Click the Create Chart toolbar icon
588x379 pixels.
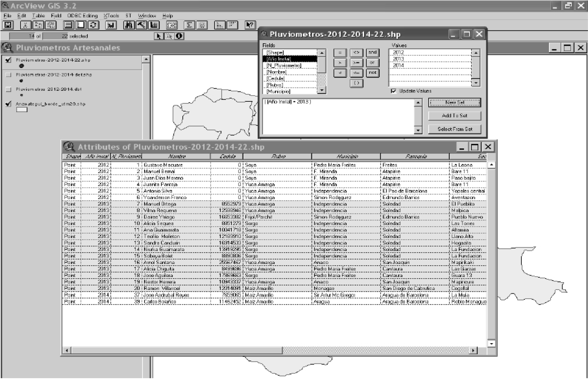click(x=111, y=26)
